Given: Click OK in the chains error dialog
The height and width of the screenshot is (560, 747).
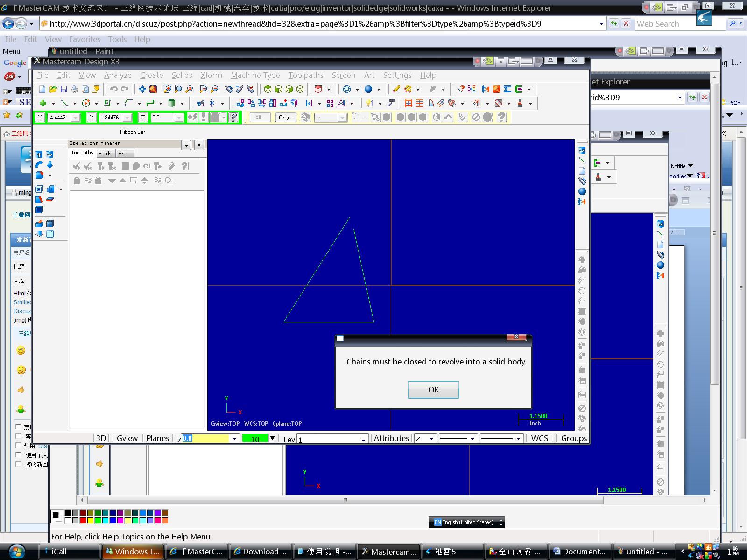Looking at the screenshot, I should pos(433,390).
